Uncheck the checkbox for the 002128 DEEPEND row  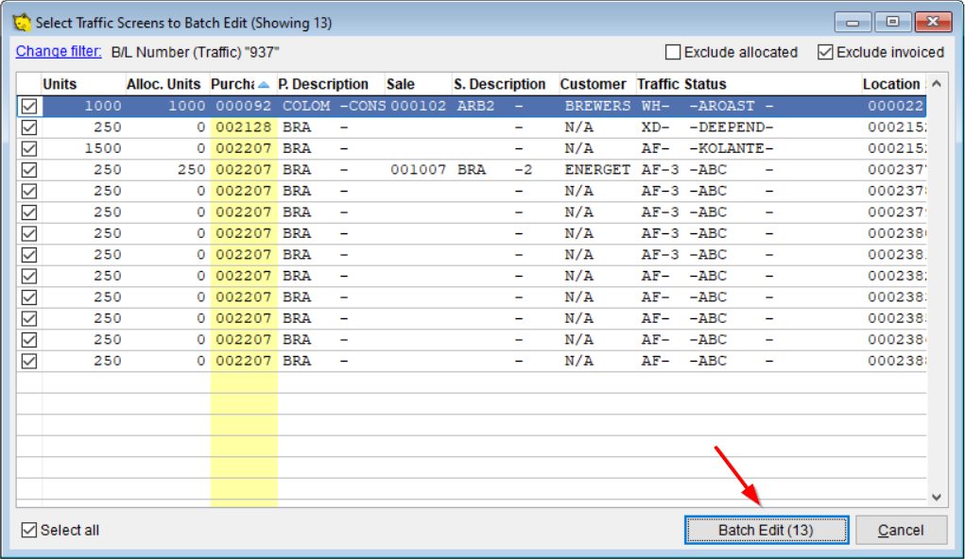(29, 127)
